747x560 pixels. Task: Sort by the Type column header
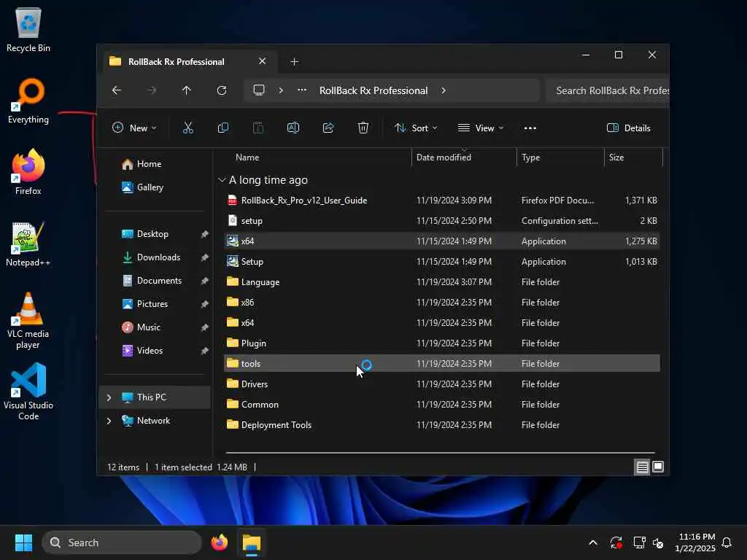[x=531, y=157]
